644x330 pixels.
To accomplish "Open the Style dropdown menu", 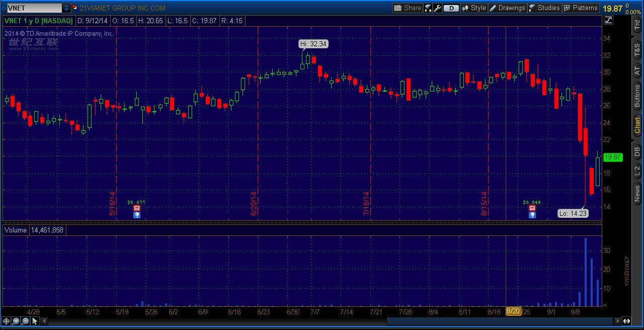I will tap(473, 8).
